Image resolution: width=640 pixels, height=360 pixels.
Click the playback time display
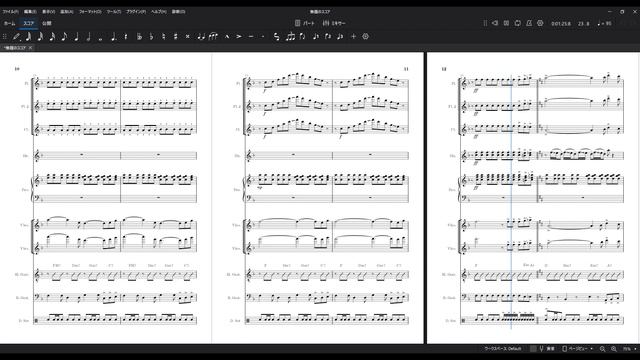click(x=561, y=24)
